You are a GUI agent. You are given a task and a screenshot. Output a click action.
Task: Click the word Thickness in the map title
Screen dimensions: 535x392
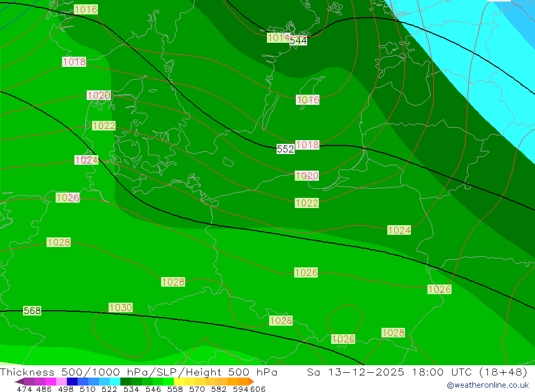27,372
